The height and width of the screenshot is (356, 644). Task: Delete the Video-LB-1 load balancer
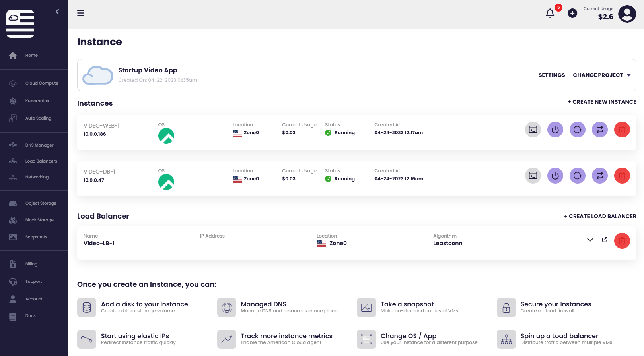click(x=622, y=241)
